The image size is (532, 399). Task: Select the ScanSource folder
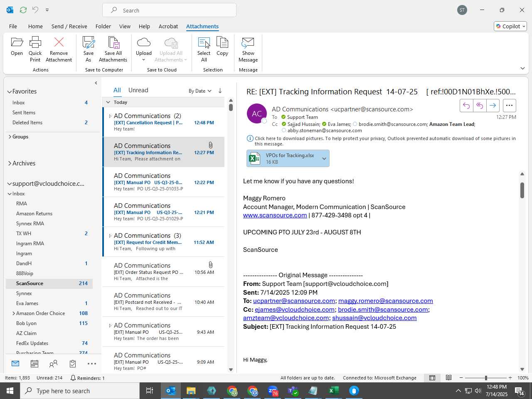tap(49, 283)
